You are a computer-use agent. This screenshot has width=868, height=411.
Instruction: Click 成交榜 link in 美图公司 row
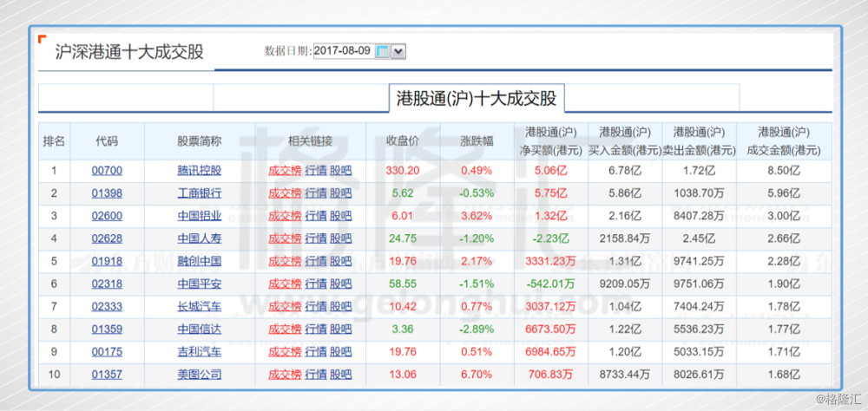pyautogui.click(x=285, y=375)
